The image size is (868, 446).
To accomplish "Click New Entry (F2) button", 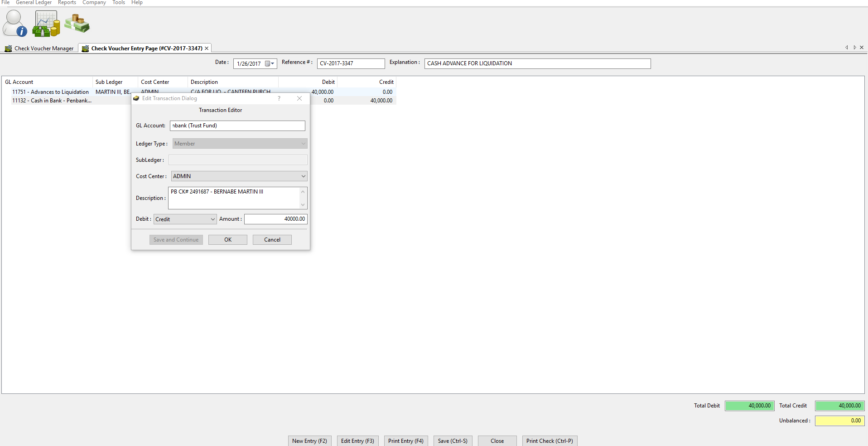I will point(309,441).
